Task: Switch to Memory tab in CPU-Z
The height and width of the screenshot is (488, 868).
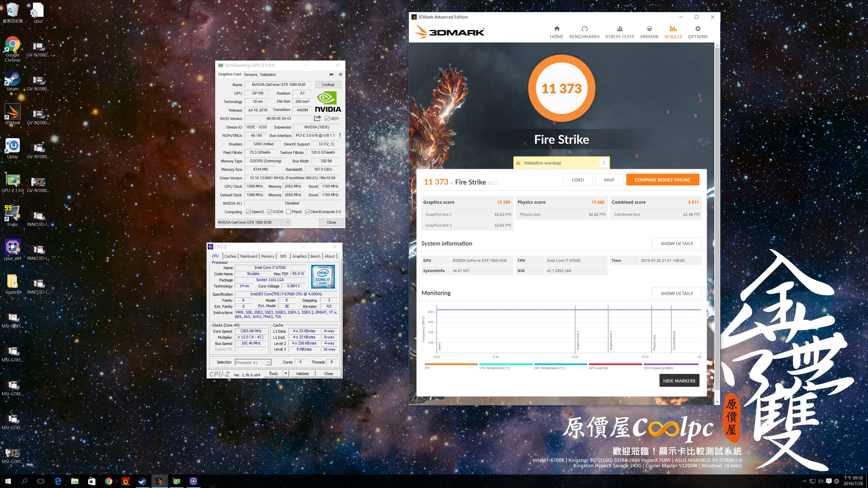Action: tap(268, 256)
